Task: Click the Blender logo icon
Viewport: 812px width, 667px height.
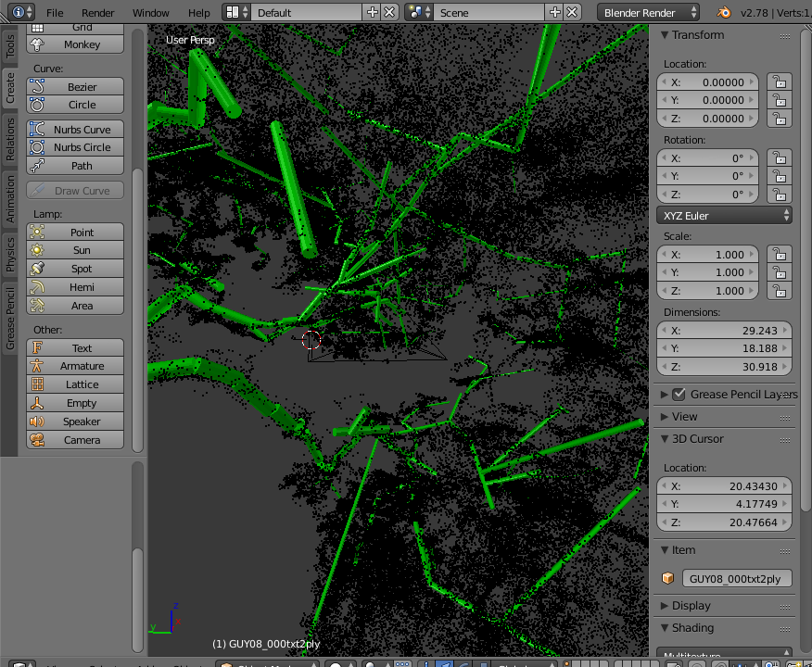Action: click(722, 13)
